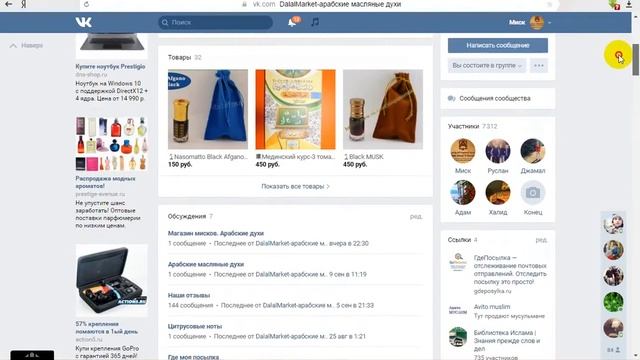The height and width of the screenshot is (360, 640).
Task: Open Конец member camera placeholder avatar
Action: click(533, 192)
